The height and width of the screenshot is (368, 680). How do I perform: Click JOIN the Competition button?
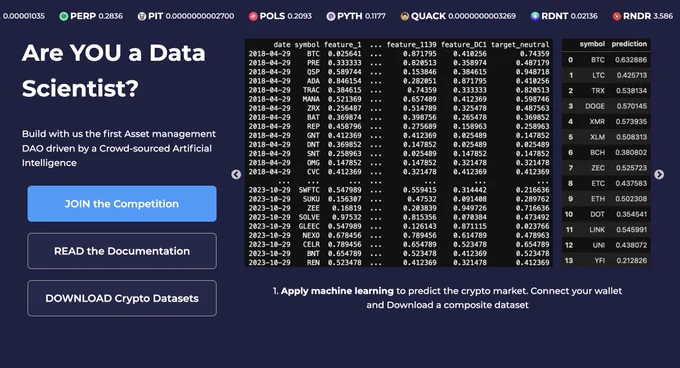122,204
